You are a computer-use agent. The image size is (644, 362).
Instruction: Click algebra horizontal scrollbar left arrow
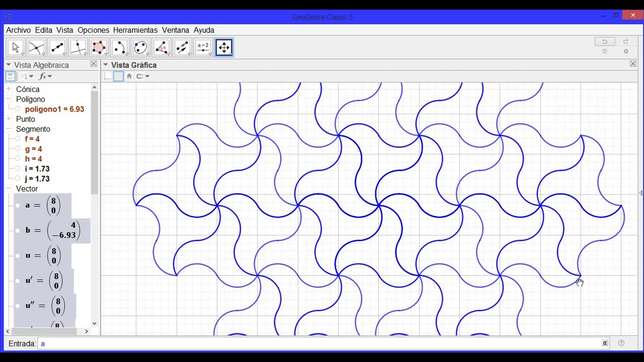8,331
